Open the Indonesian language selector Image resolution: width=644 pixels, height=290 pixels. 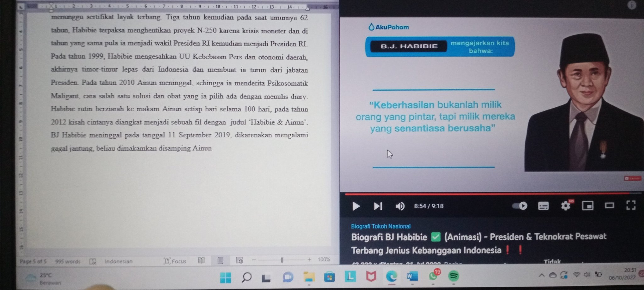click(x=119, y=261)
